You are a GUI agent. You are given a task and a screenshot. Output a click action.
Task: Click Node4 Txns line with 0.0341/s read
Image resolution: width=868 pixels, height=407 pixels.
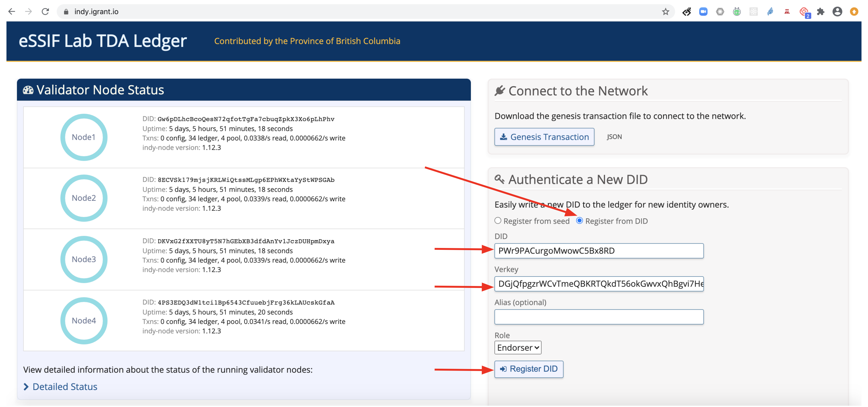pos(244,321)
